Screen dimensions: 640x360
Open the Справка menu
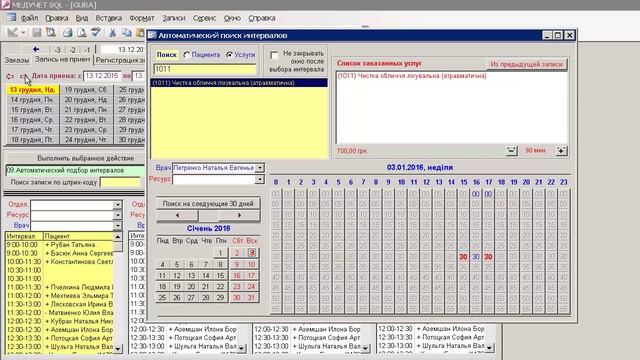[x=262, y=18]
